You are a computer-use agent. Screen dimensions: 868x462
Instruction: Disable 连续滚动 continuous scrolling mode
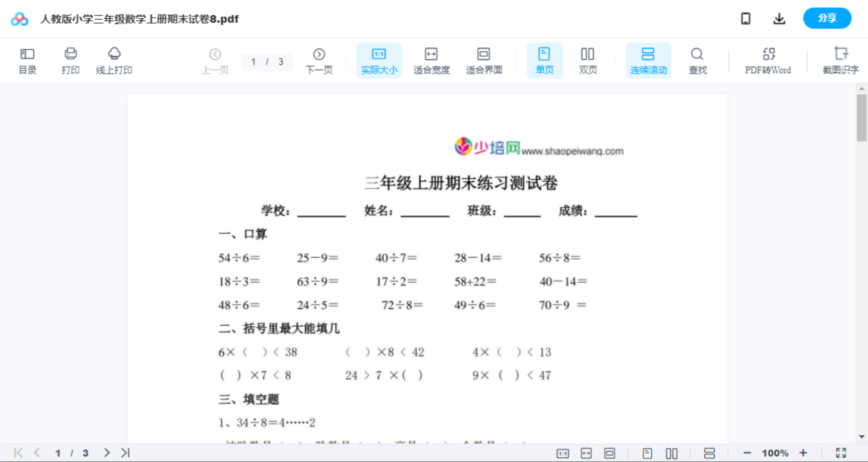tap(648, 60)
